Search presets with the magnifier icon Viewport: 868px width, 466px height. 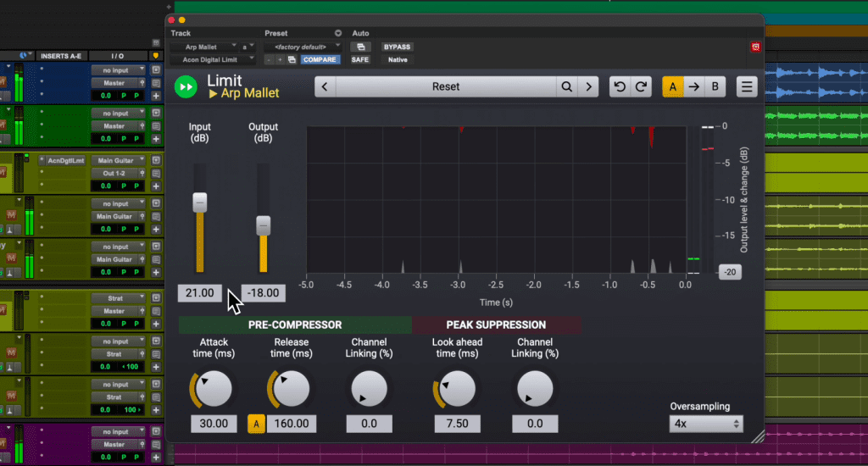567,87
